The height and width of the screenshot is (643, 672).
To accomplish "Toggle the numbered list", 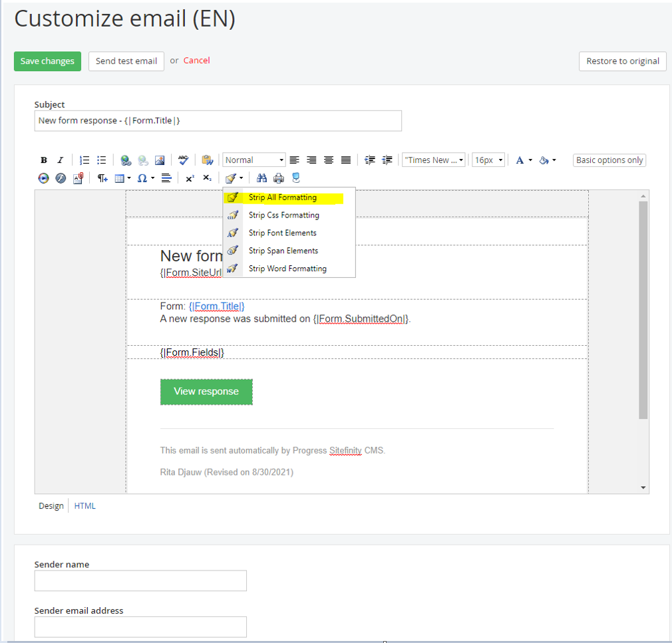I will tap(84, 160).
